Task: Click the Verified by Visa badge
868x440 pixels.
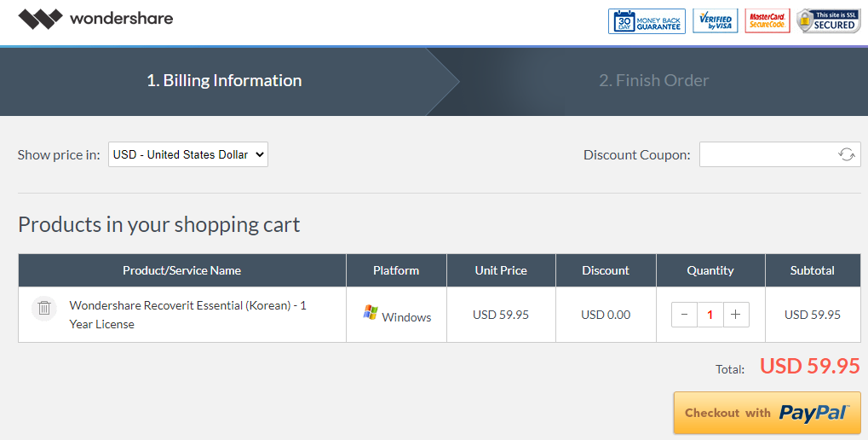Action: (716, 21)
